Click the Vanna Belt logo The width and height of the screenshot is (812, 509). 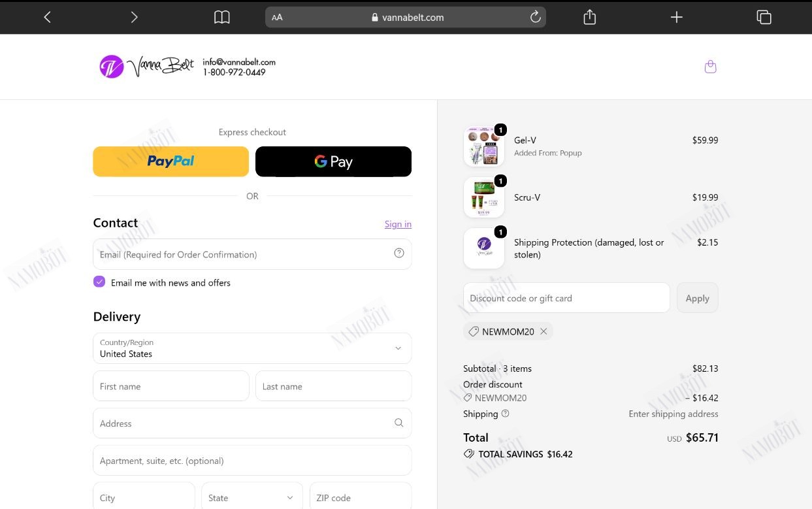[146, 67]
